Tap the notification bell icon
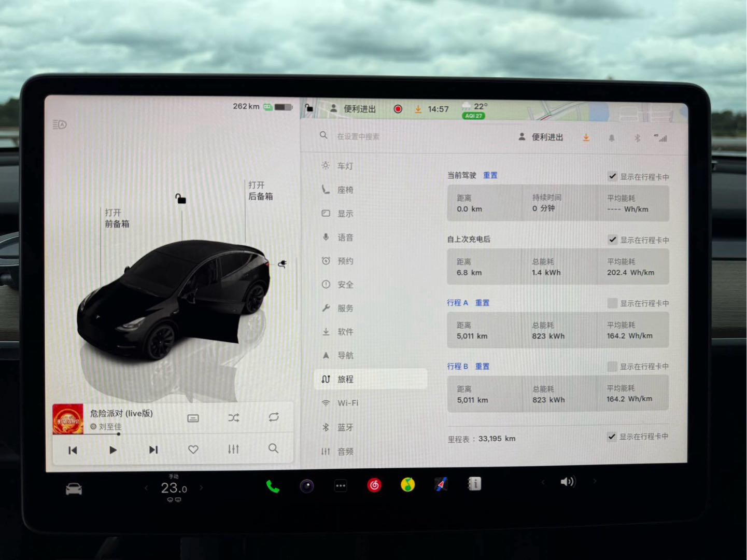The height and width of the screenshot is (560, 747). 612,138
